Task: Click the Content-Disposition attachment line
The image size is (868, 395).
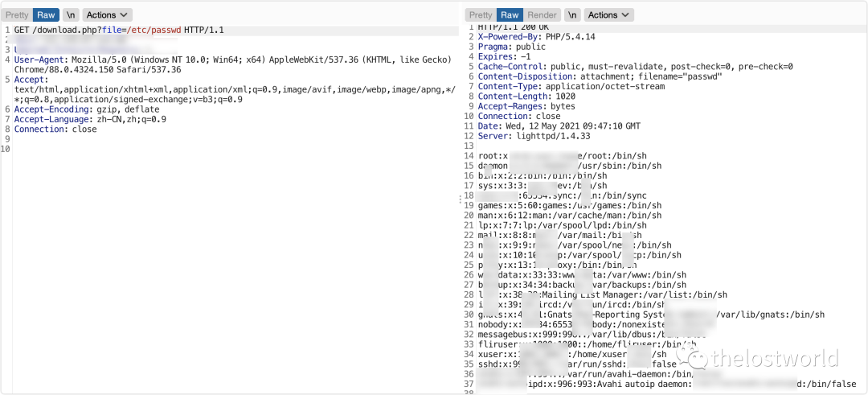Action: tap(600, 76)
